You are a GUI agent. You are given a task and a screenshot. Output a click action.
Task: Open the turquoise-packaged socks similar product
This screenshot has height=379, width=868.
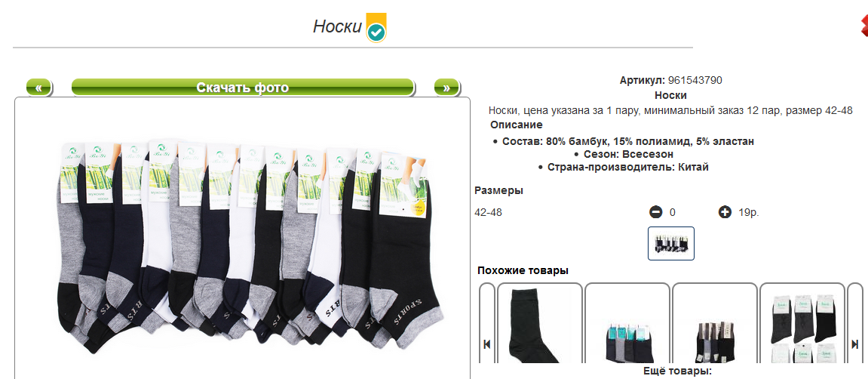627,324
